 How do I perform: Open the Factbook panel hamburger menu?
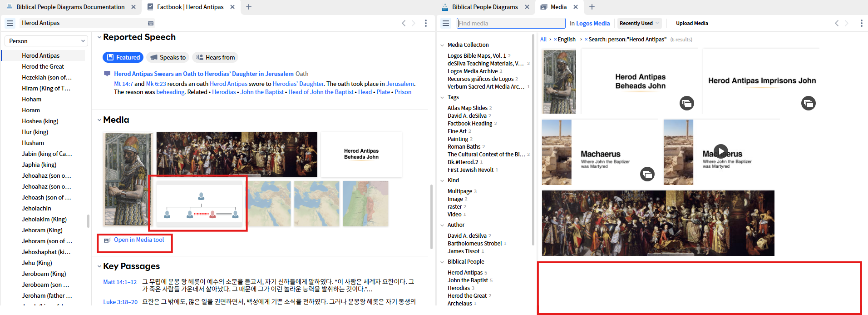(10, 23)
